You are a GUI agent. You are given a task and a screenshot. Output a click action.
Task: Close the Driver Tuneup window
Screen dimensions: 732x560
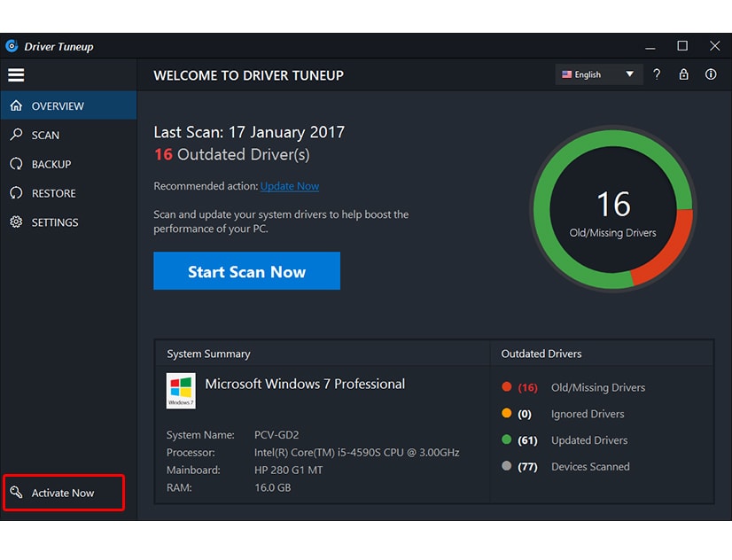(715, 46)
